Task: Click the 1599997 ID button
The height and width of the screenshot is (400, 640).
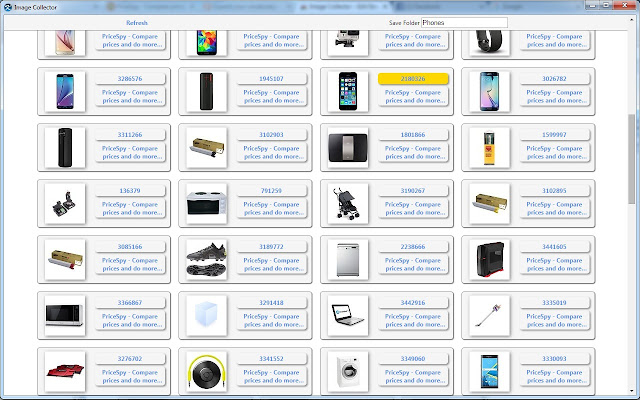Action: click(554, 135)
